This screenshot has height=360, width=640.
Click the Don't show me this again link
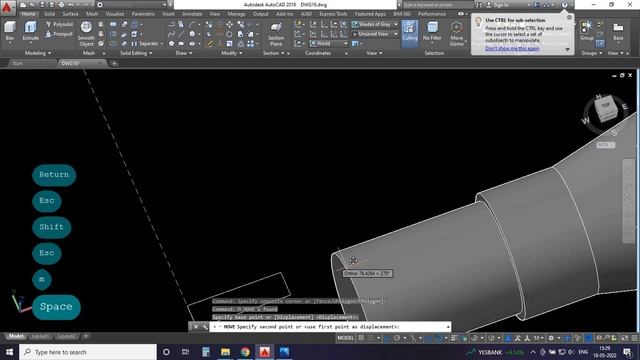coord(512,49)
